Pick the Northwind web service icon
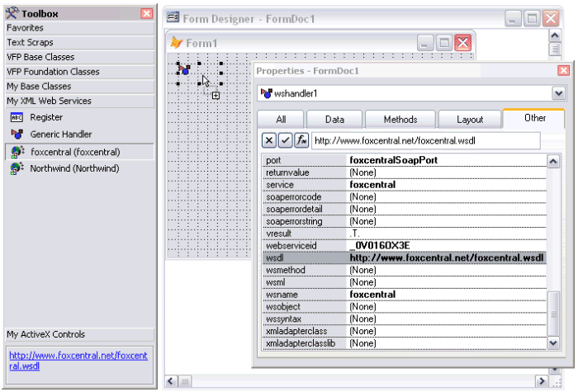The width and height of the screenshot is (578, 392). point(17,168)
